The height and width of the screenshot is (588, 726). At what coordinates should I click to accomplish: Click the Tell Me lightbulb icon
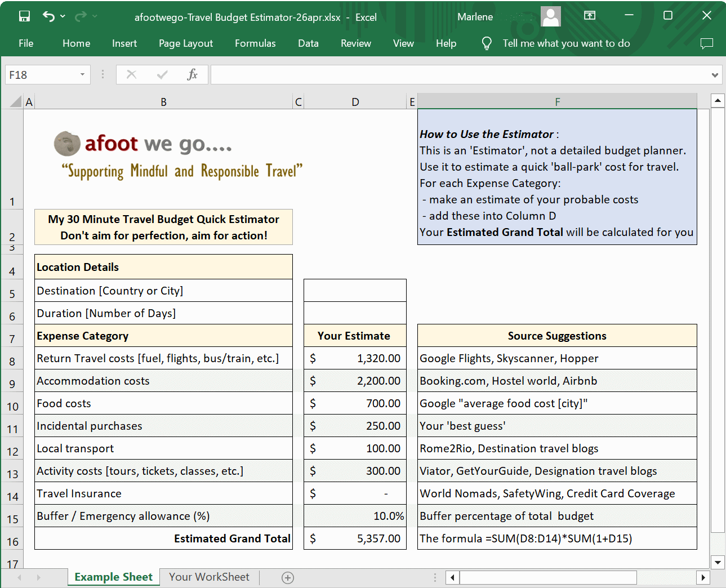(x=486, y=43)
